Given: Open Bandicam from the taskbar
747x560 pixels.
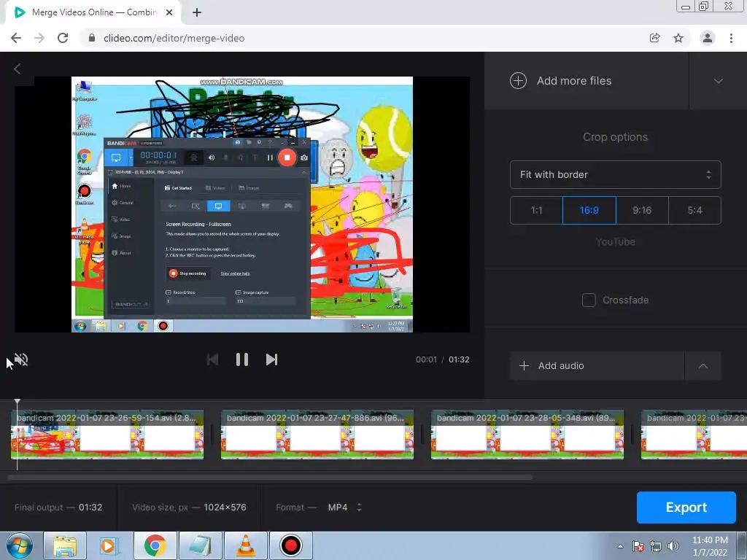Looking at the screenshot, I should 290,545.
